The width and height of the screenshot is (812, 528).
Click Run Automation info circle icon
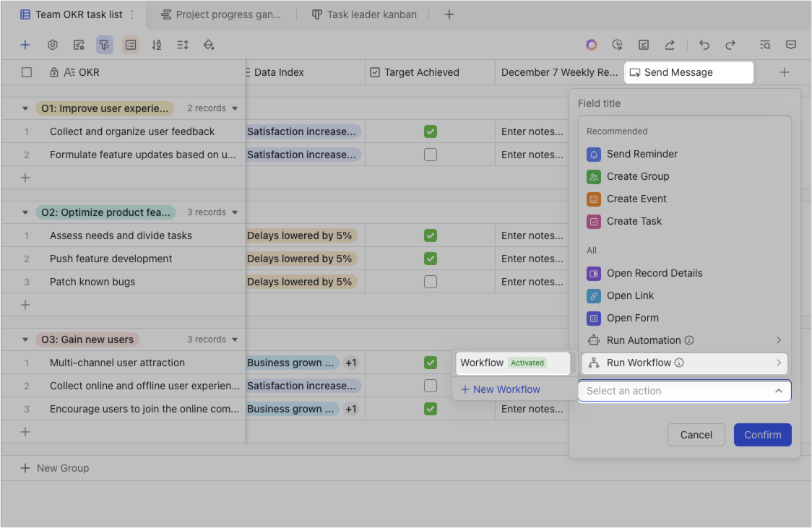coord(689,340)
